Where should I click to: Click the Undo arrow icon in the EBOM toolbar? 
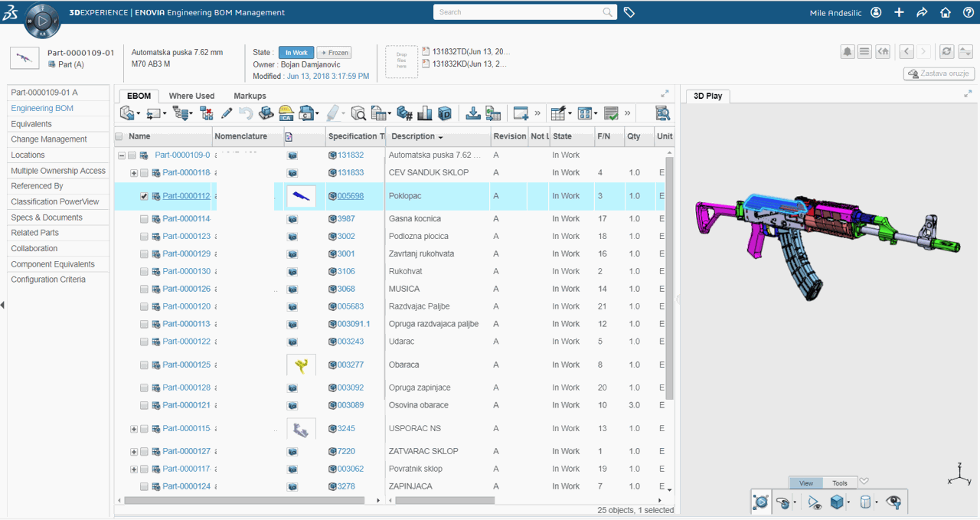point(247,113)
